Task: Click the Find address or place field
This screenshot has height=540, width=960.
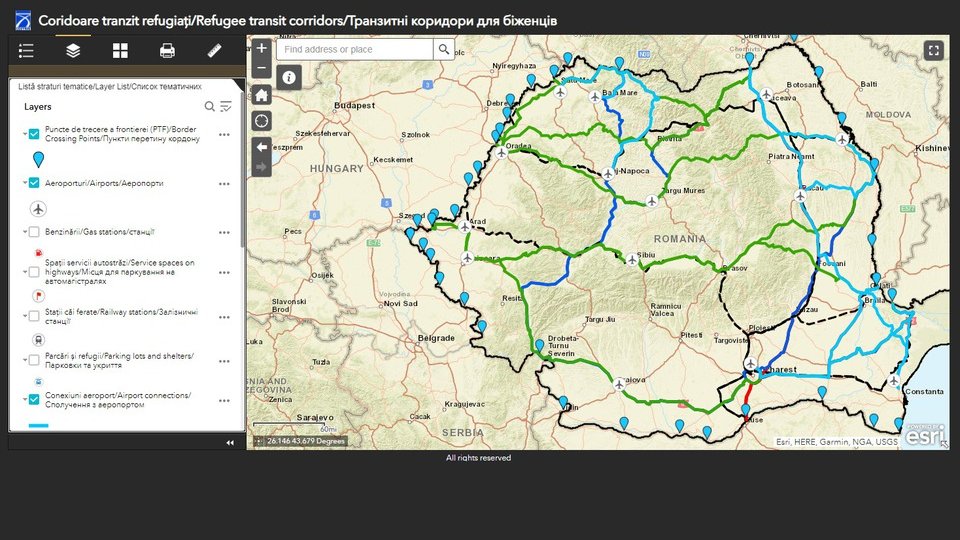Action: click(x=355, y=49)
